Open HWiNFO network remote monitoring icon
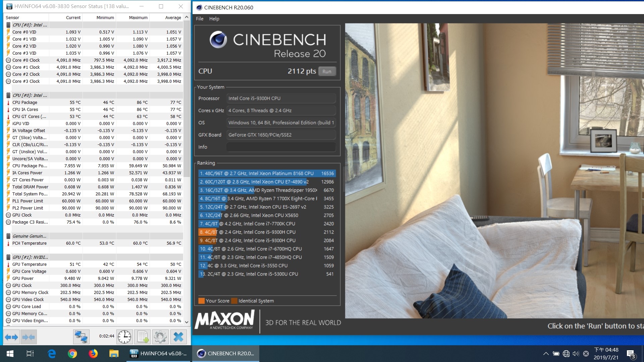 [x=81, y=337]
